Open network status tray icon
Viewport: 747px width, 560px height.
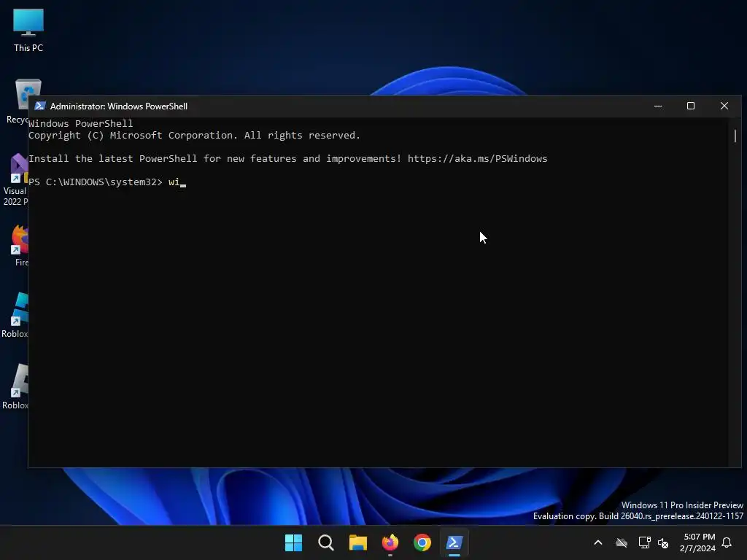[x=644, y=542]
